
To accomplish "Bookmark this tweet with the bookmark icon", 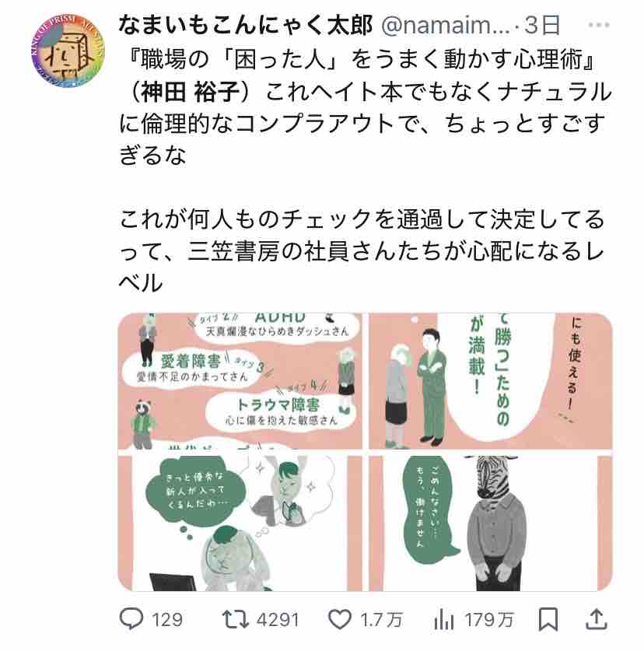I will tap(548, 619).
